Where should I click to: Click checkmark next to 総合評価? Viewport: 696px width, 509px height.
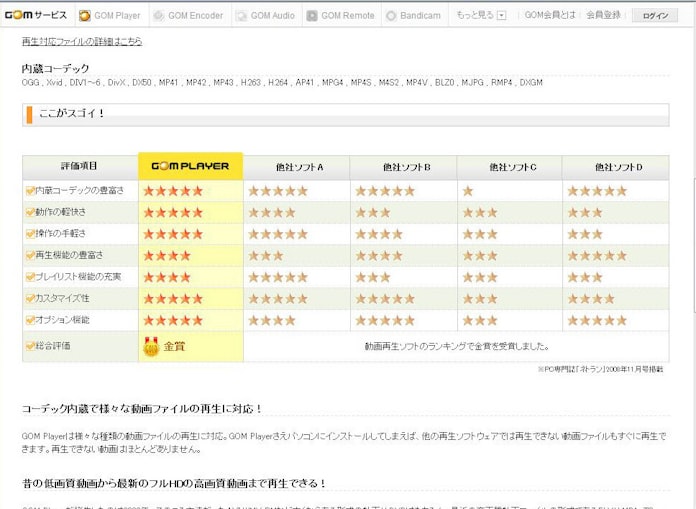(30, 346)
